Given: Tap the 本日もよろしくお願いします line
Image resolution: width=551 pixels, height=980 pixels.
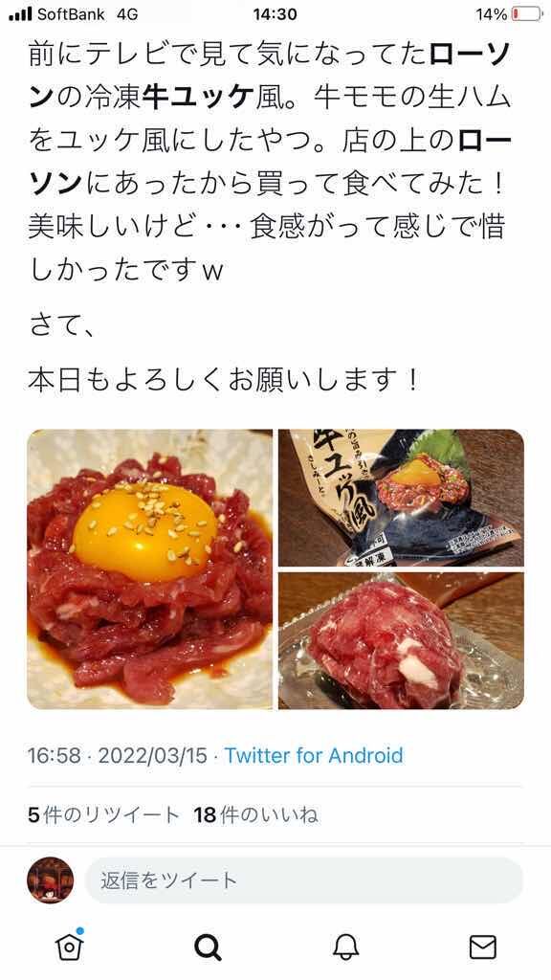Looking at the screenshot, I should 223,379.
